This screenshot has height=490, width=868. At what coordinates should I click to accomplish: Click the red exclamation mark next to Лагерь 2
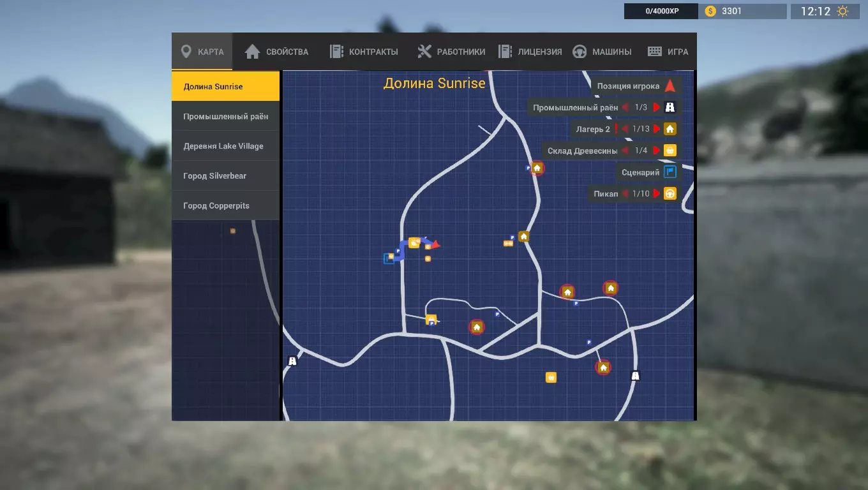pyautogui.click(x=617, y=129)
